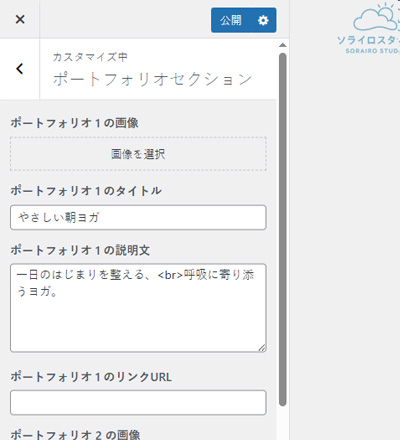The height and width of the screenshot is (440, 400).
Task: Close the customizer with the X icon
Action: click(x=20, y=19)
